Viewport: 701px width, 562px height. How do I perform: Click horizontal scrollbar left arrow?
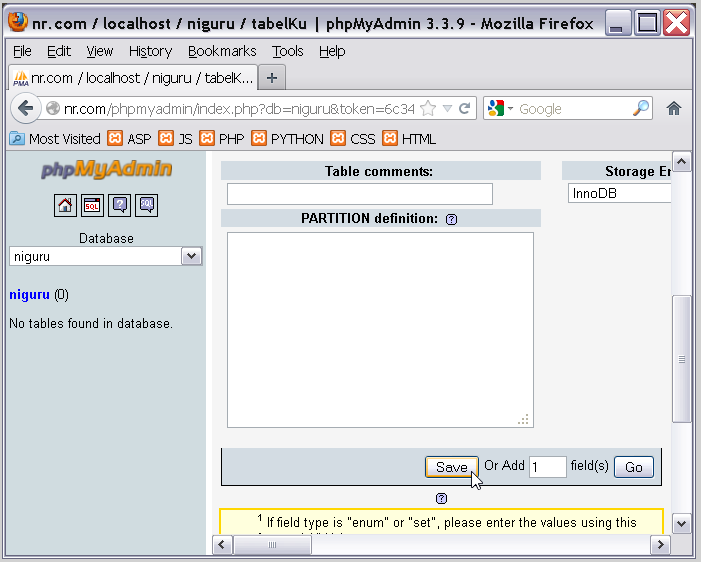pos(222,544)
